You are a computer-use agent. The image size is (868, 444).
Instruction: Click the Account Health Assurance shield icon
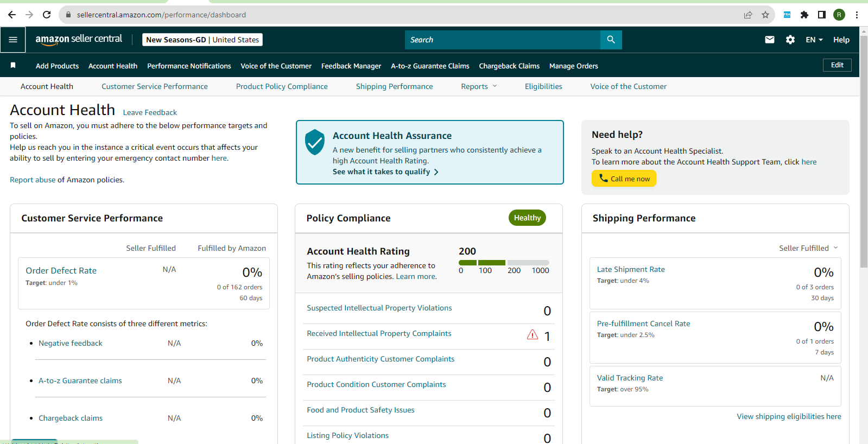(x=314, y=142)
